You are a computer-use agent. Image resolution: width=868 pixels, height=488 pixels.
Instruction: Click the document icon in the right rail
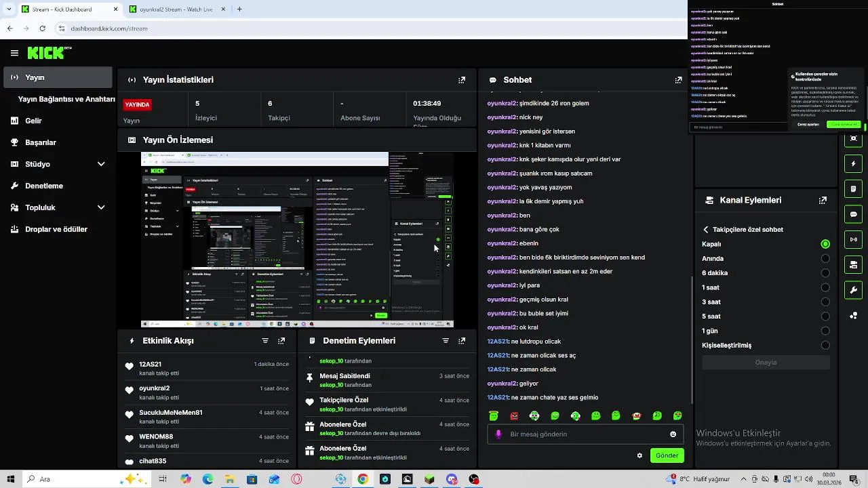[854, 189]
